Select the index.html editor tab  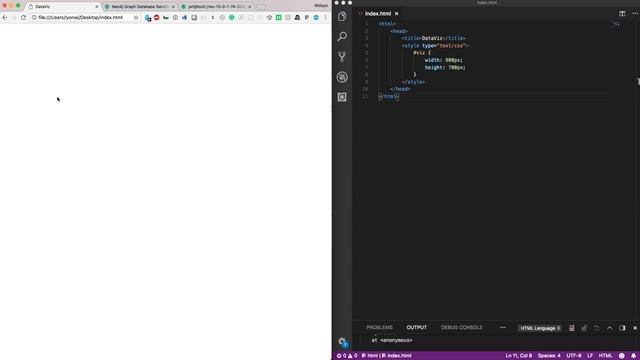(378, 13)
